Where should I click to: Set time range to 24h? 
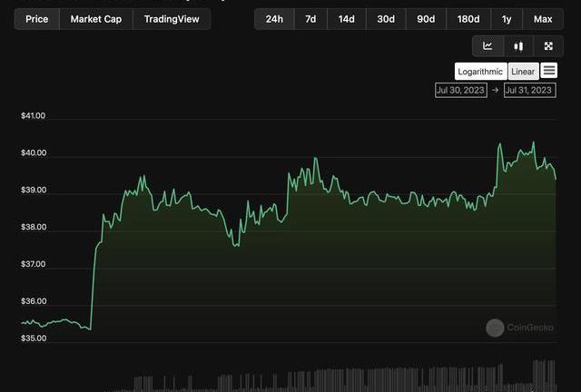click(274, 19)
